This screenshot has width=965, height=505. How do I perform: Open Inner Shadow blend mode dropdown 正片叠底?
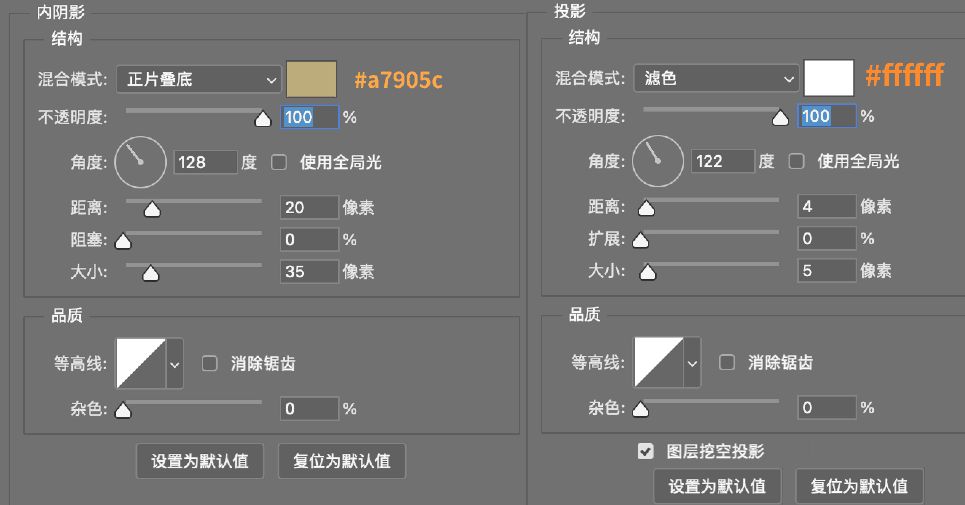(199, 79)
